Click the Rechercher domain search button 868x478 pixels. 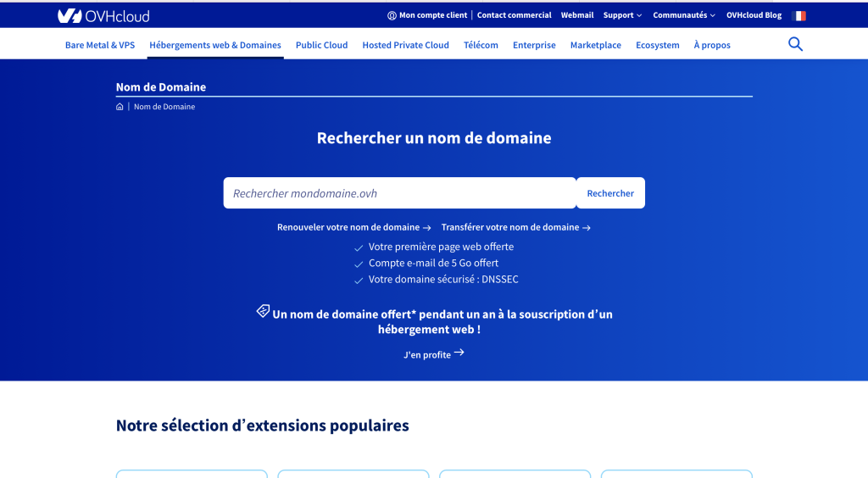(x=610, y=193)
